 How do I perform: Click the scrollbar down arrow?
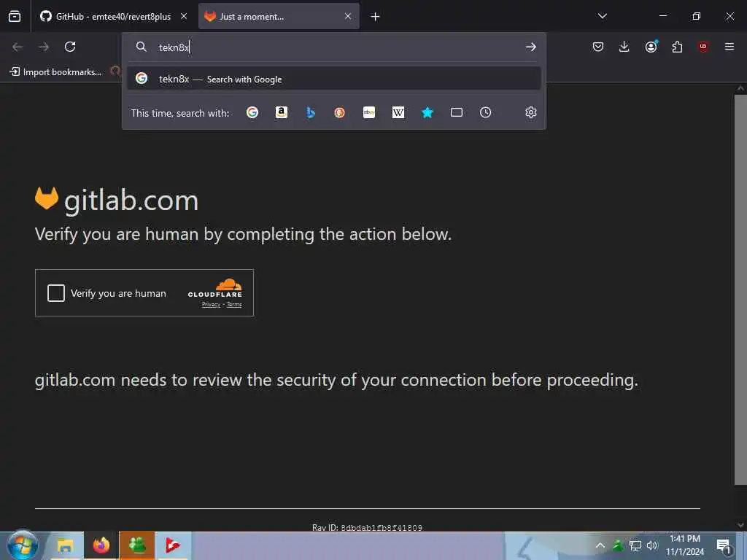(740, 525)
